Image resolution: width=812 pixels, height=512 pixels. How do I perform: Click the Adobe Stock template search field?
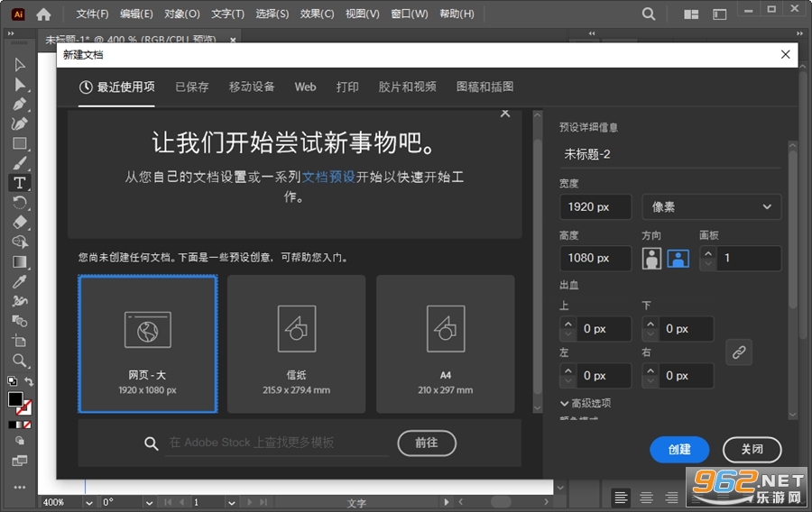(x=277, y=443)
